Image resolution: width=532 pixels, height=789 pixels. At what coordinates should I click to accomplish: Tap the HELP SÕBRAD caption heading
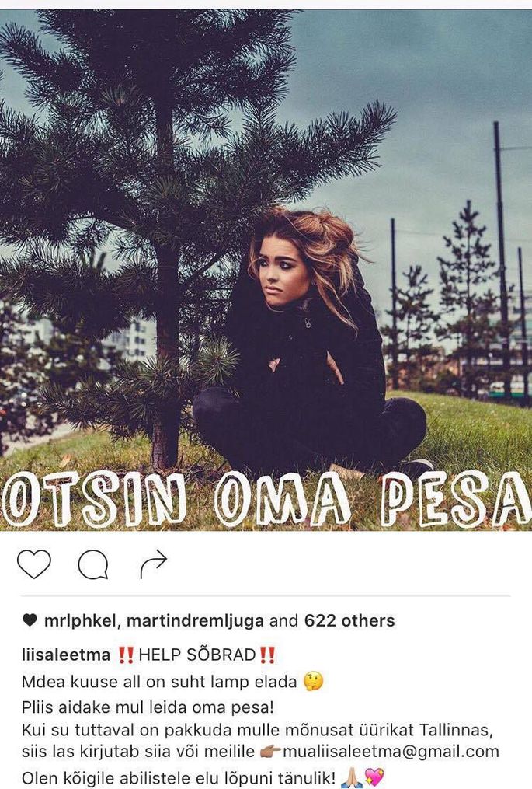coord(197,655)
